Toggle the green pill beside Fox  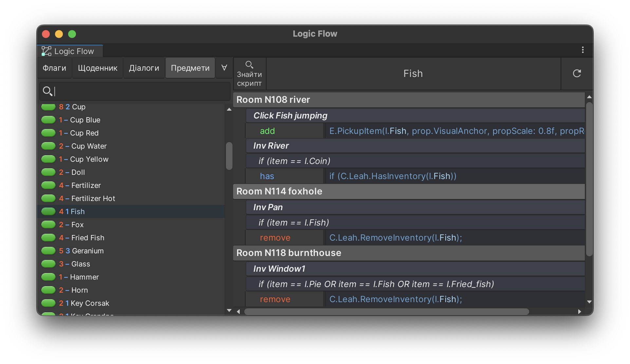tap(48, 225)
